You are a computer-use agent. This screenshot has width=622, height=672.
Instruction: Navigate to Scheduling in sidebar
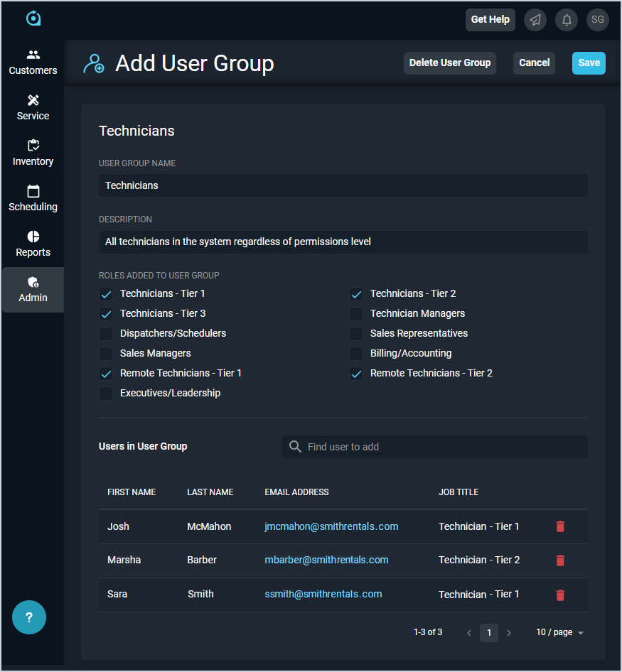point(33,198)
